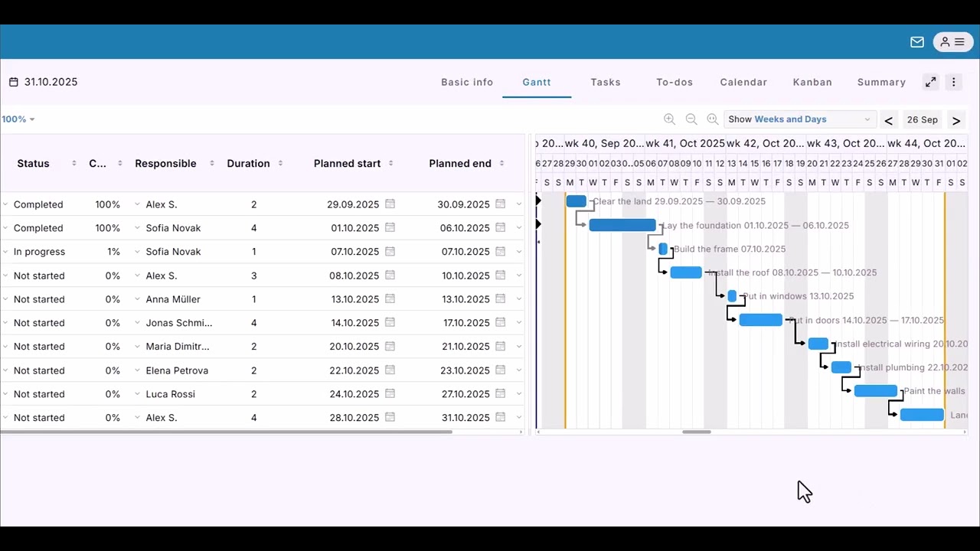The image size is (980, 551).
Task: Go to next period with right arrow
Action: (x=955, y=120)
